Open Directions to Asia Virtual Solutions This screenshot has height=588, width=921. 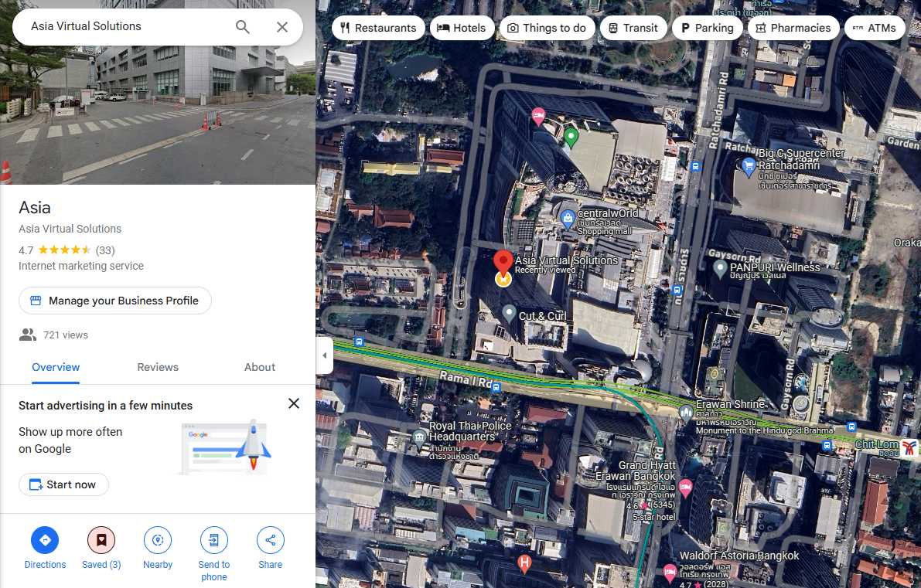click(x=45, y=540)
